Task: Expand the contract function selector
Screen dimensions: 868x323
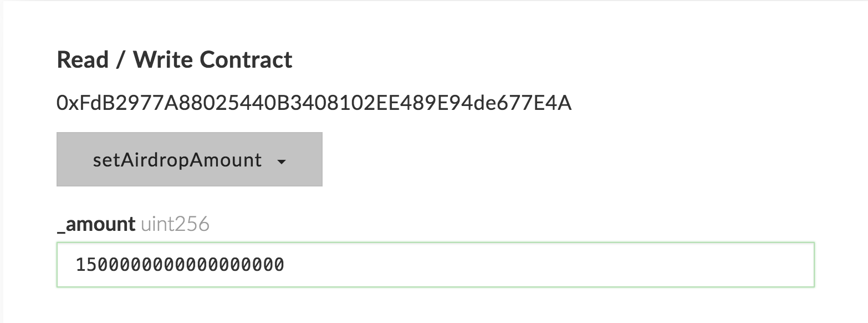Action: 189,159
